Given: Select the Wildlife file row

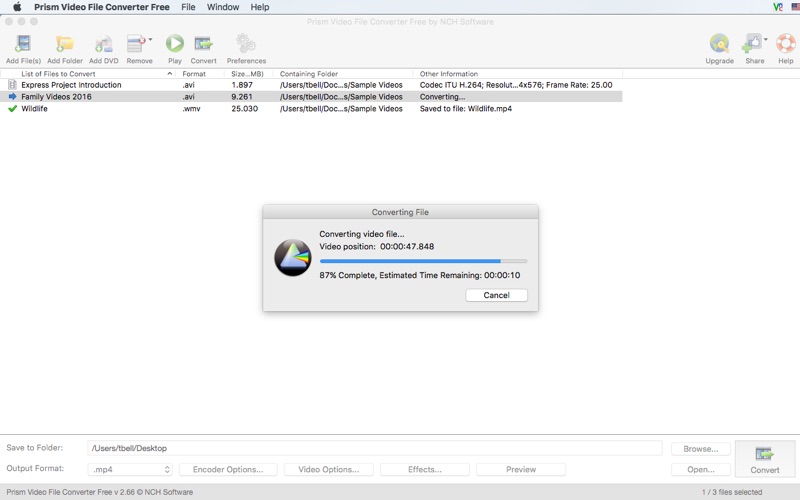Looking at the screenshot, I should pyautogui.click(x=311, y=109).
